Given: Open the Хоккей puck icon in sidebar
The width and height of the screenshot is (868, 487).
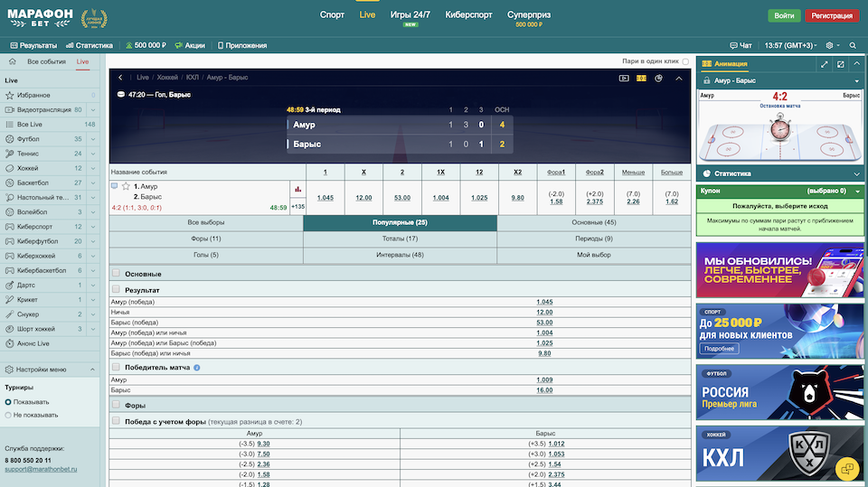Looking at the screenshot, I should pyautogui.click(x=9, y=168).
